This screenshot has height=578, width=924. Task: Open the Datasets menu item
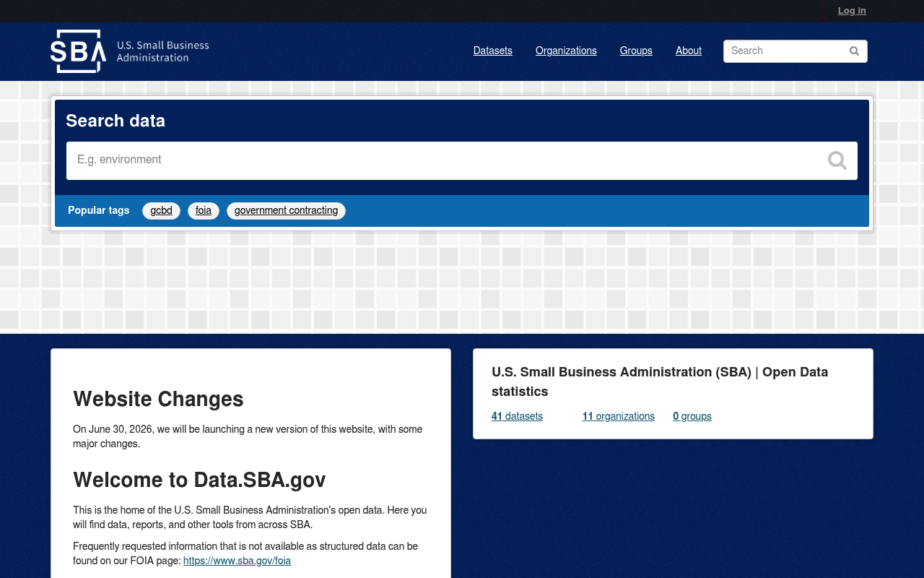pos(493,51)
